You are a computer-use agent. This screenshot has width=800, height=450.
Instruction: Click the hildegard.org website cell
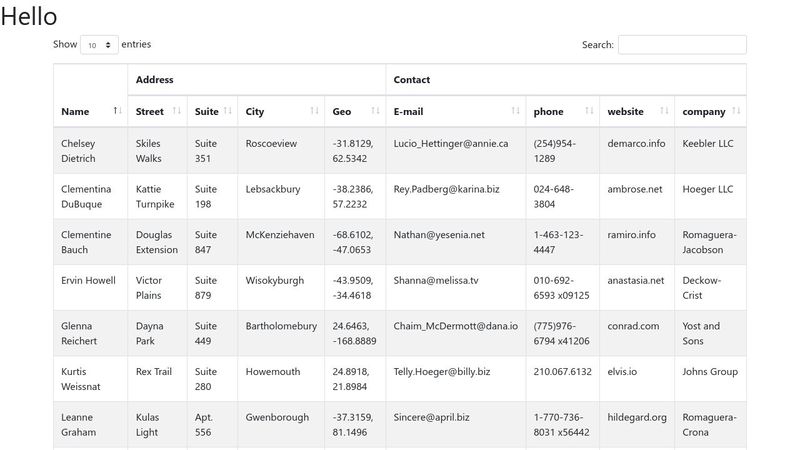click(x=637, y=418)
